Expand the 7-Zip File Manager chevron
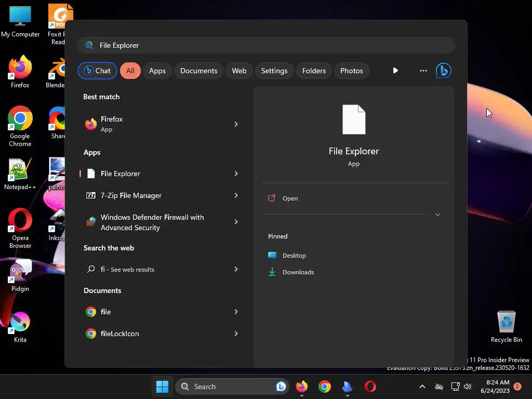Image resolution: width=532 pixels, height=399 pixels. pos(236,195)
